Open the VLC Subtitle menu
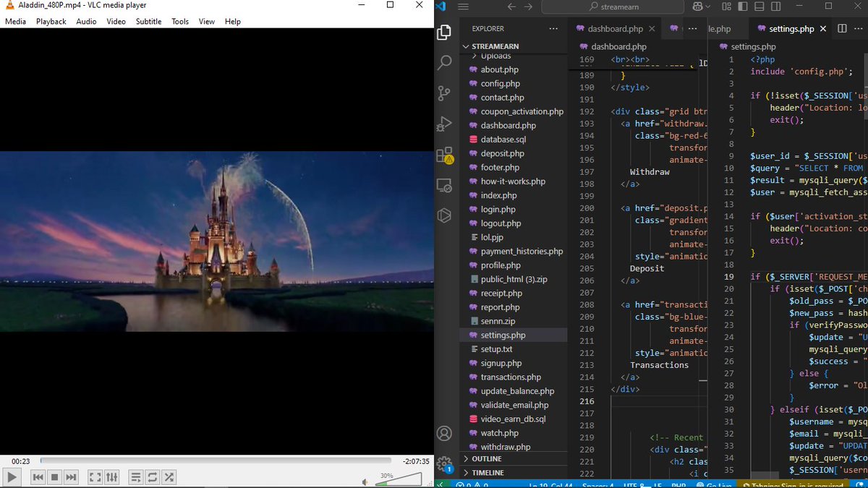This screenshot has width=868, height=488. click(x=149, y=22)
